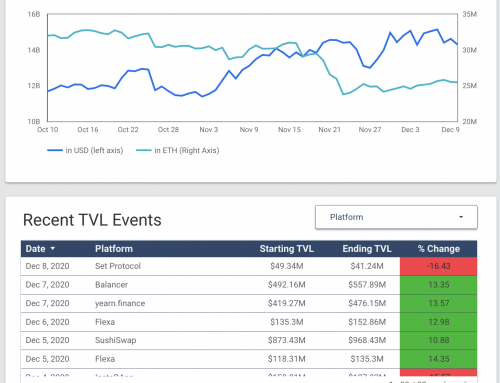500x383 pixels.
Task: Open the Platform filter dropdown
Action: [396, 217]
